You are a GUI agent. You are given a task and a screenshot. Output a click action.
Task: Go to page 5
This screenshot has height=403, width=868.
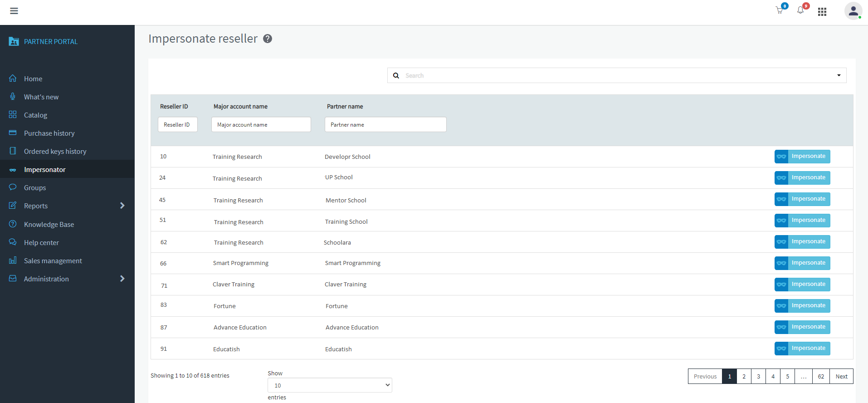787,376
